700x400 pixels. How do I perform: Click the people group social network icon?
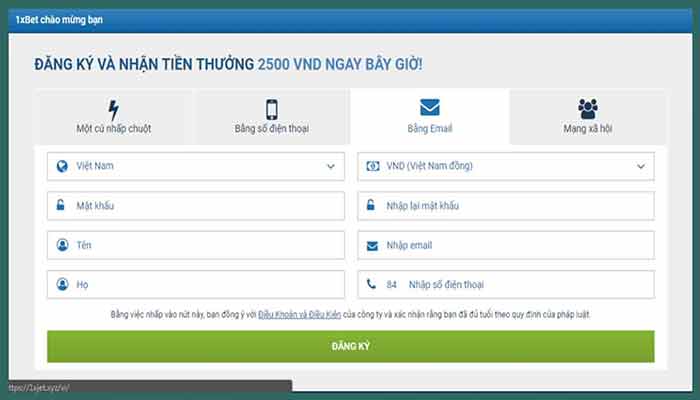pyautogui.click(x=588, y=109)
